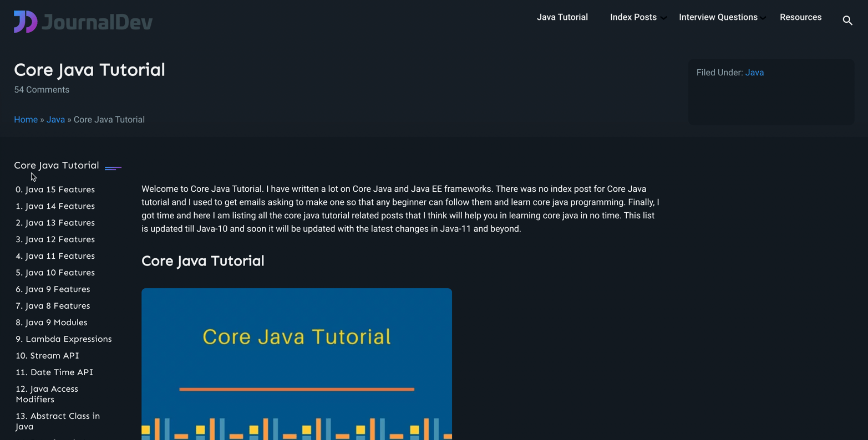Expand the Interview Questions dropdown
Screen dimensions: 868x440
[718, 17]
